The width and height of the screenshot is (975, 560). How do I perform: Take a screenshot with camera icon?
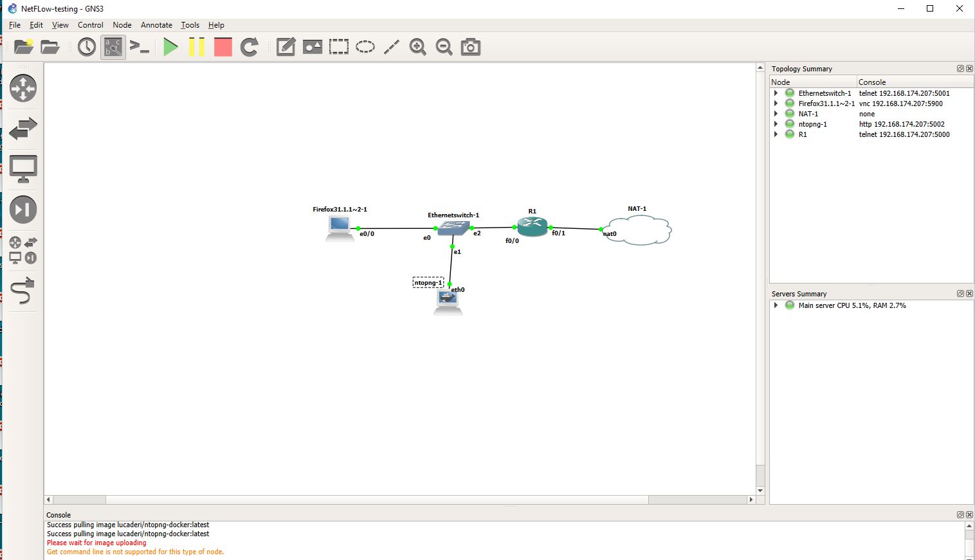471,47
